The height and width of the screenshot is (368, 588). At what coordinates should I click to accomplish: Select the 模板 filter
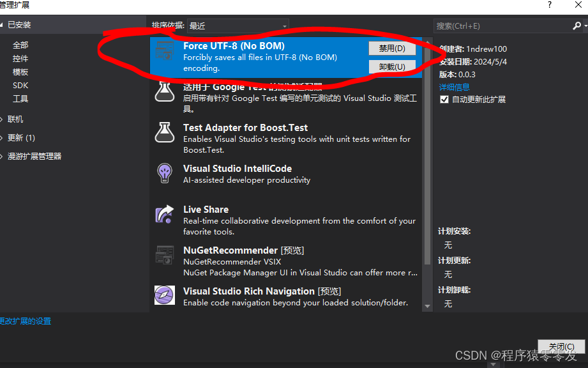[20, 72]
